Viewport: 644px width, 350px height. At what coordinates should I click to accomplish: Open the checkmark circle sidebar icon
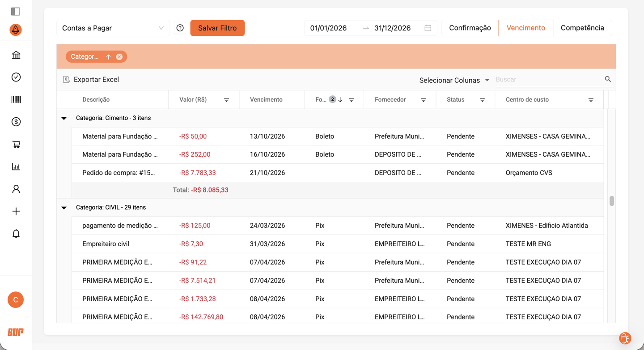coord(16,77)
